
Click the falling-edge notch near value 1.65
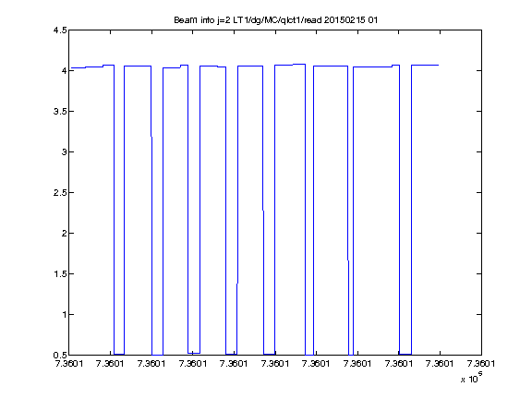coord(348,260)
